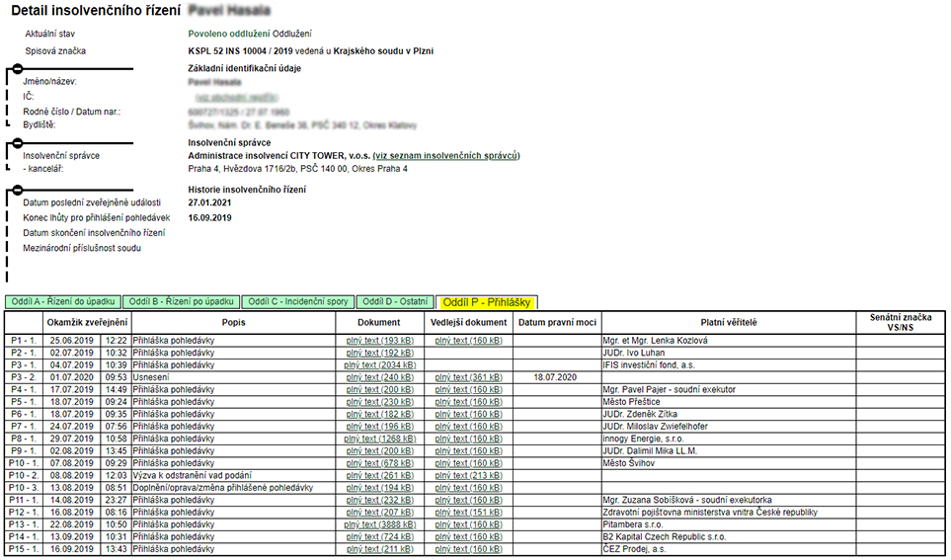951x560 pixels.
Task: Select creditor JUDr. Ivo Luhan
Action: [633, 353]
